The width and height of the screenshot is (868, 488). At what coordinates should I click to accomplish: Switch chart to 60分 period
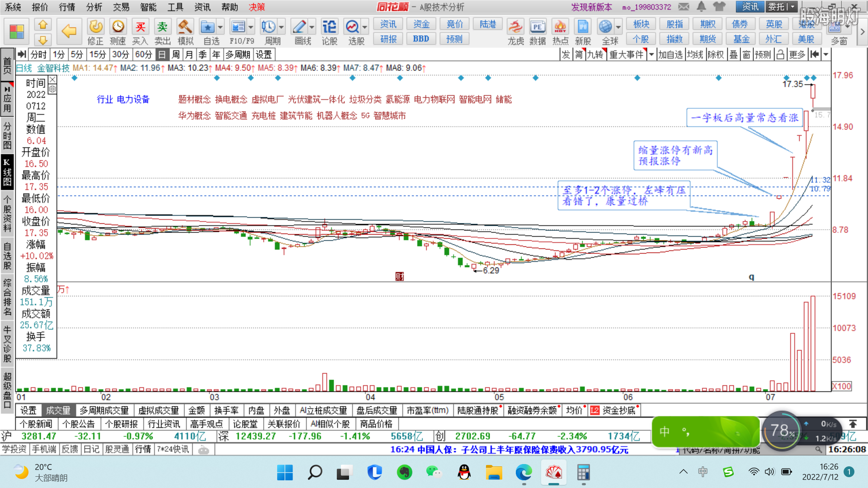[x=144, y=55]
